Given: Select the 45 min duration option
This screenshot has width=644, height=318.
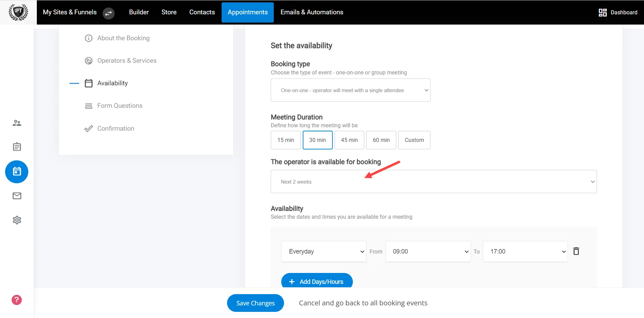Looking at the screenshot, I should point(349,140).
